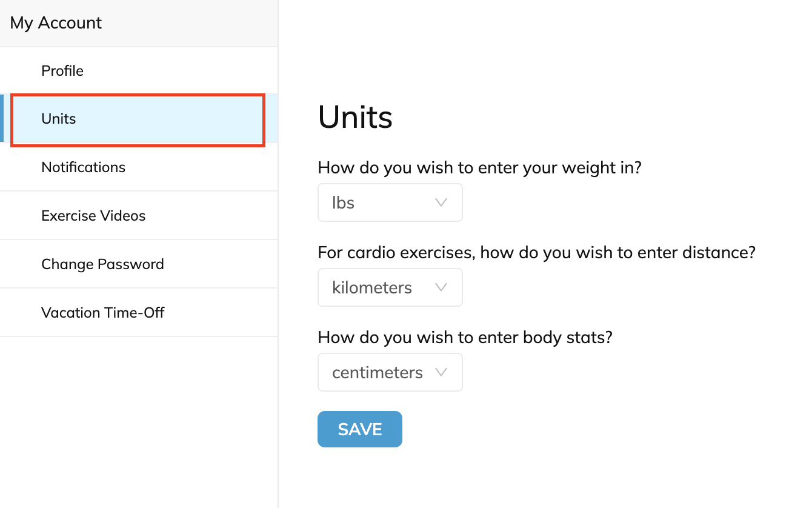This screenshot has width=812, height=508.
Task: Go to the Notifications settings
Action: coord(83,167)
